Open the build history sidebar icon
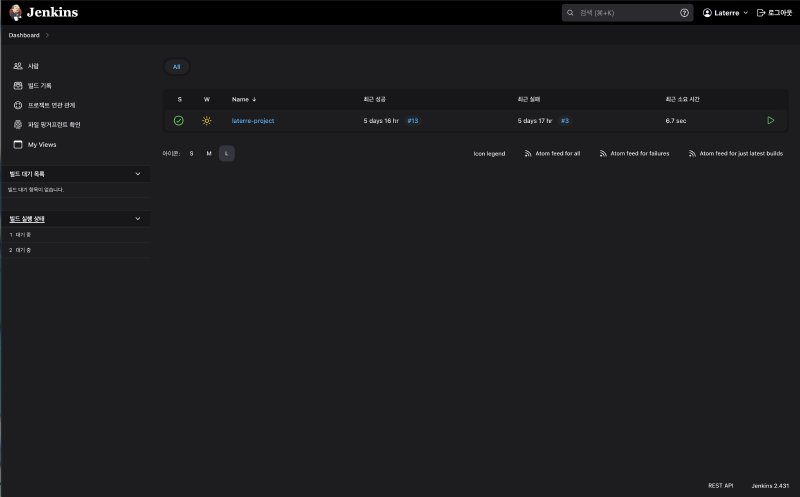 click(x=18, y=85)
